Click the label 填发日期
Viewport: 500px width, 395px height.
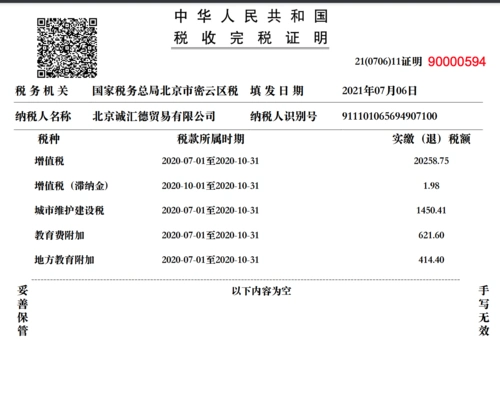pyautogui.click(x=277, y=91)
